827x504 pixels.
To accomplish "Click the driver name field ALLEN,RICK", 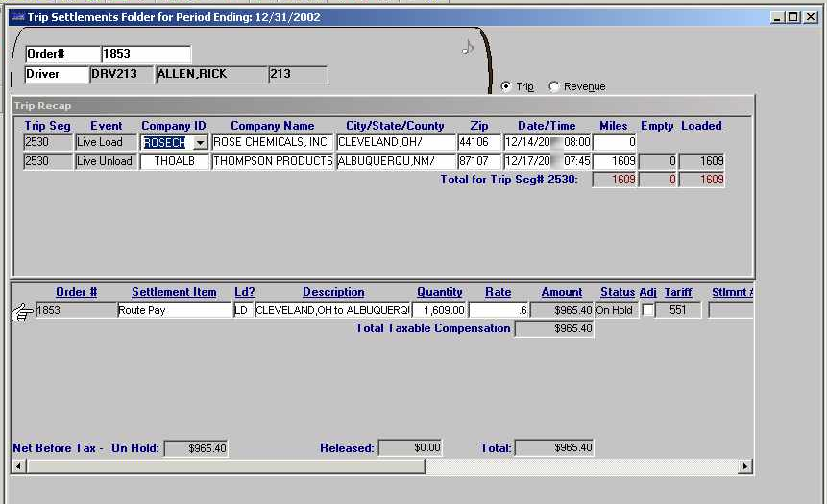I will coord(211,74).
